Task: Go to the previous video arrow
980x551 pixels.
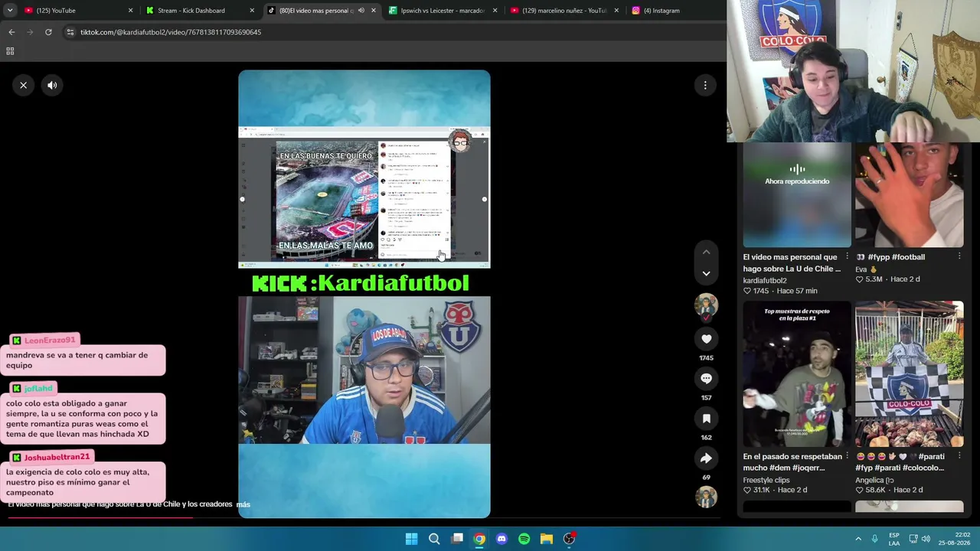Action: [706, 252]
